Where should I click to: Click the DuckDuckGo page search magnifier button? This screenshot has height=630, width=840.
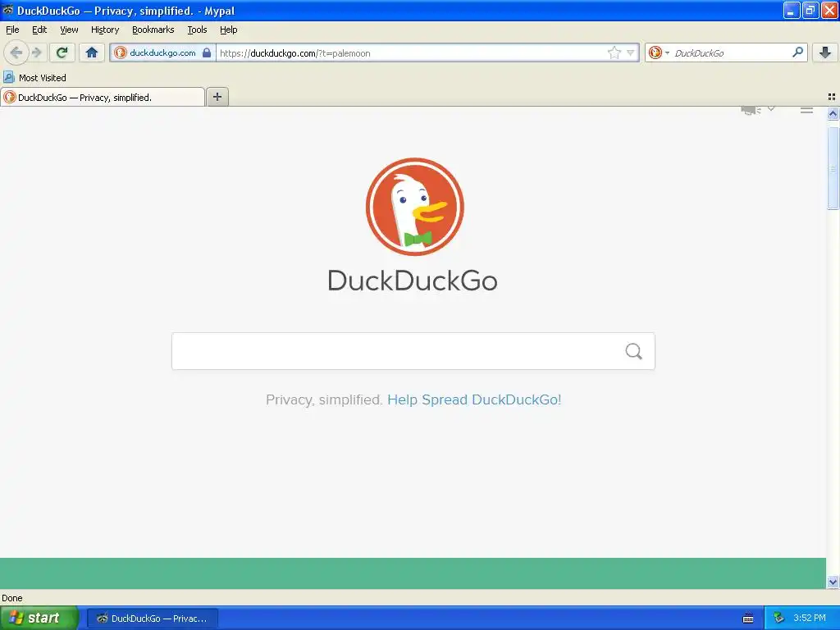[633, 351]
